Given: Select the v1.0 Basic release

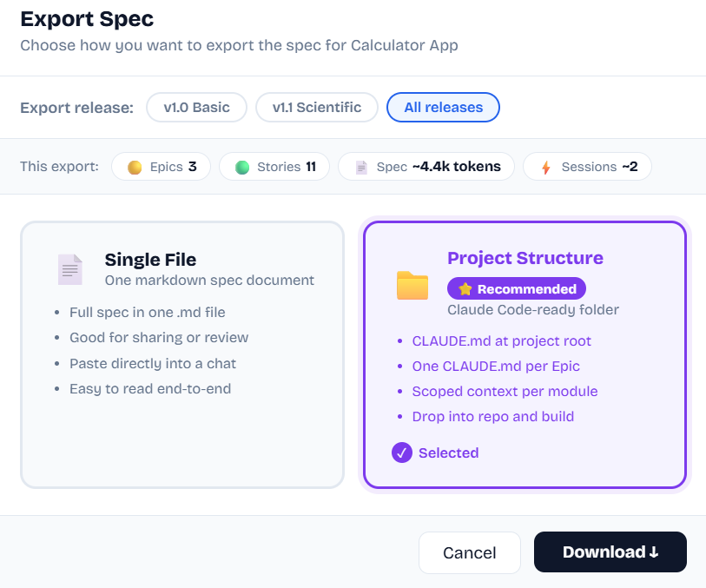Looking at the screenshot, I should [197, 107].
